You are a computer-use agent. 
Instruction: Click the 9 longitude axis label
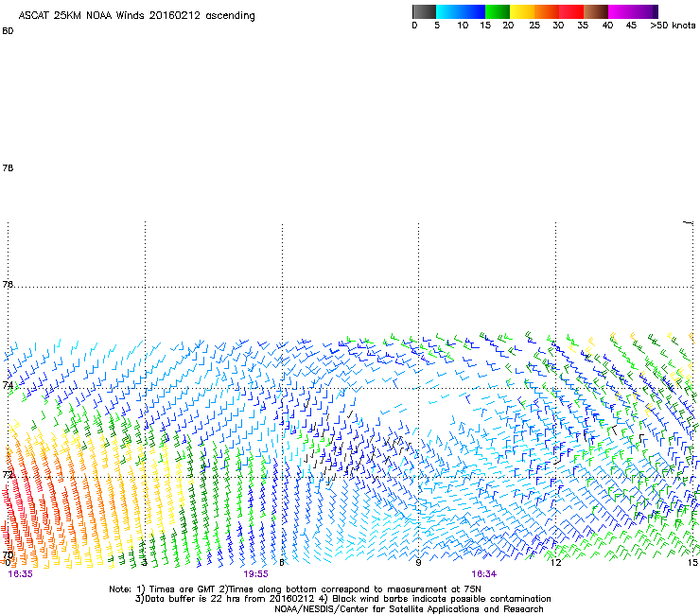418,562
